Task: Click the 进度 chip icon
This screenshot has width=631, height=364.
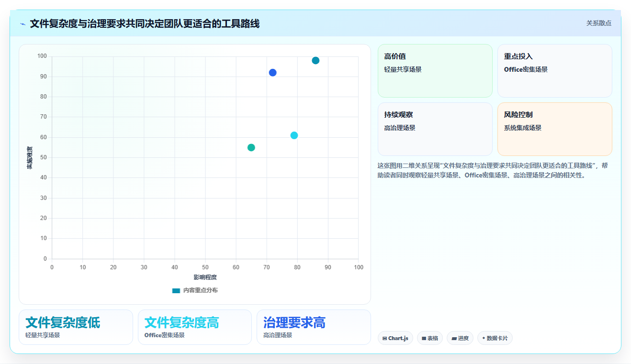Action: (x=454, y=339)
